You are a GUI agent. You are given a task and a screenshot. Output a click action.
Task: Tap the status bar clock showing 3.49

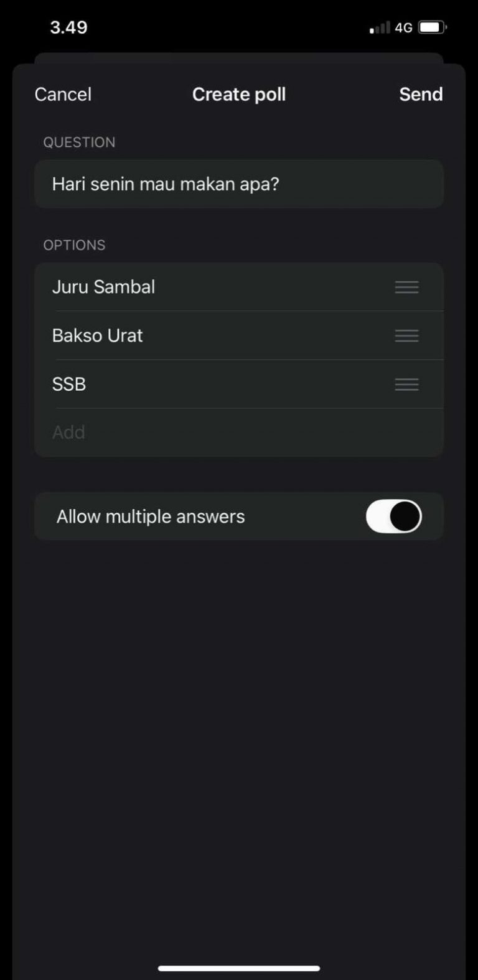[68, 27]
